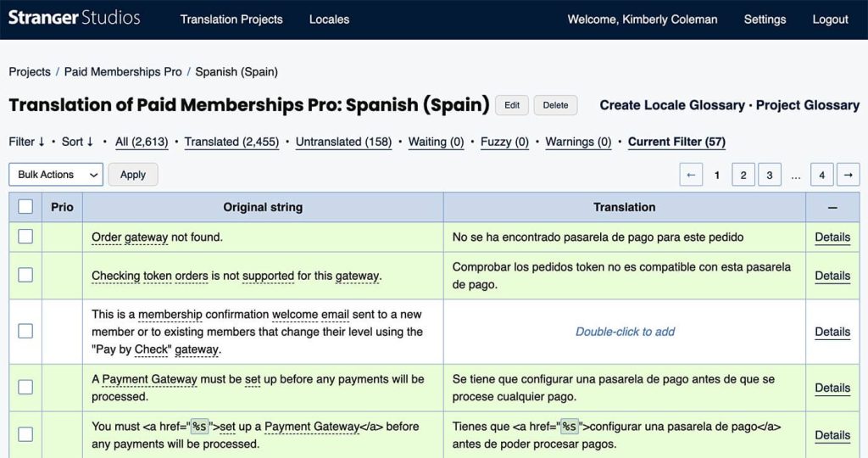Click the Stranger Studios logo

click(x=75, y=18)
